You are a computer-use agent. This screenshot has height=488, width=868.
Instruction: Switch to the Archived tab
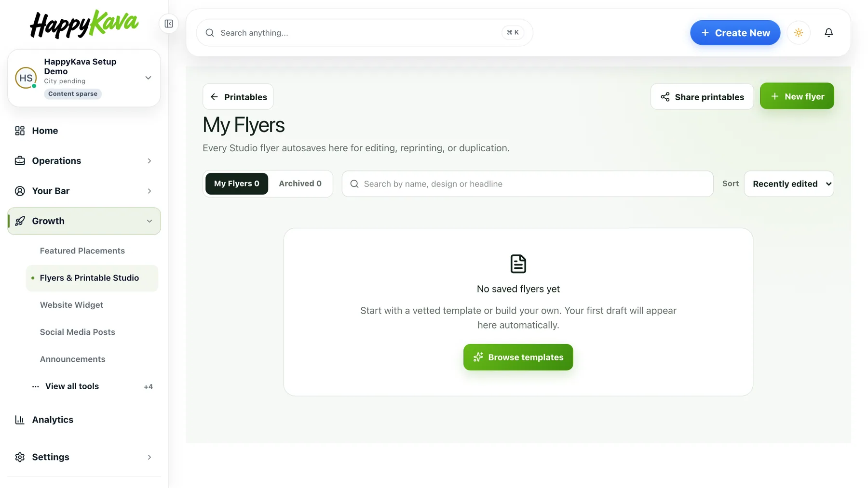point(300,184)
